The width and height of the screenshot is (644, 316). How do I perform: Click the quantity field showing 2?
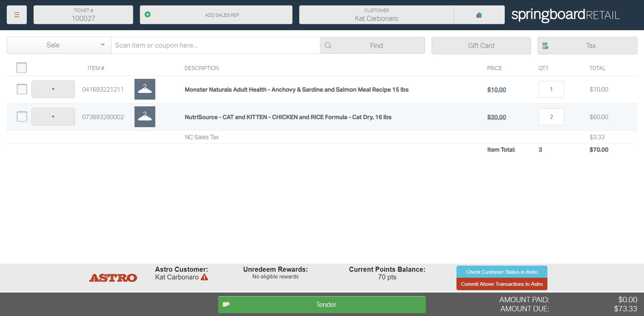551,117
